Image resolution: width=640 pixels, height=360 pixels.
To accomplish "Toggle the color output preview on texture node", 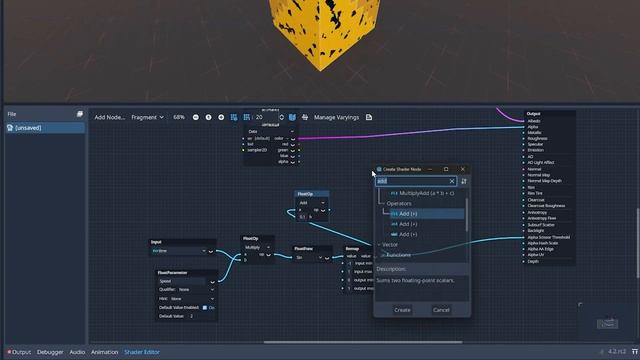I will tap(293, 139).
